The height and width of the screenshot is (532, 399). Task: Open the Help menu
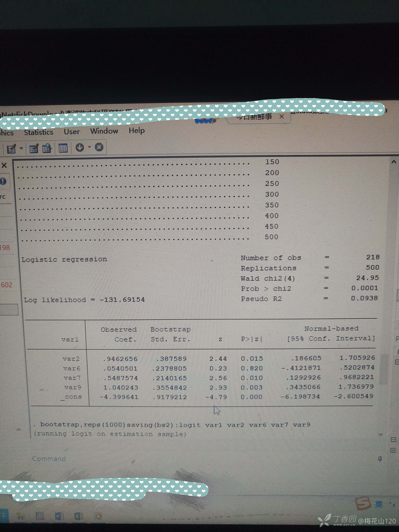tap(137, 130)
